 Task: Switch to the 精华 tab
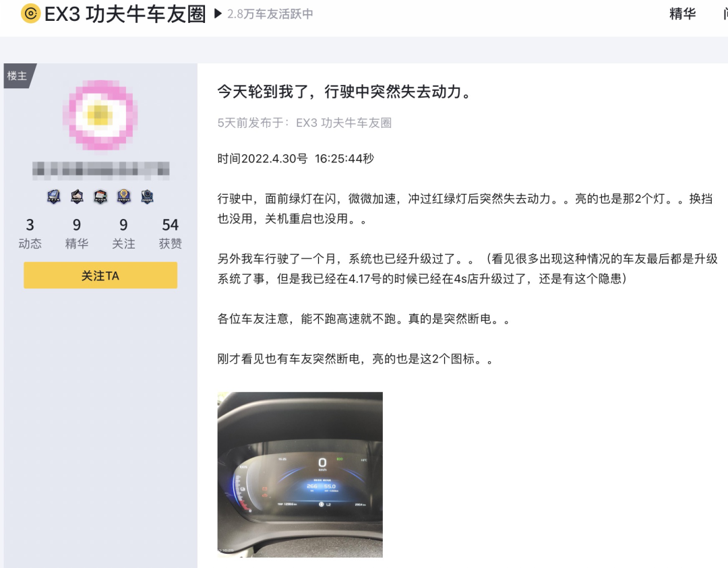pyautogui.click(x=682, y=14)
